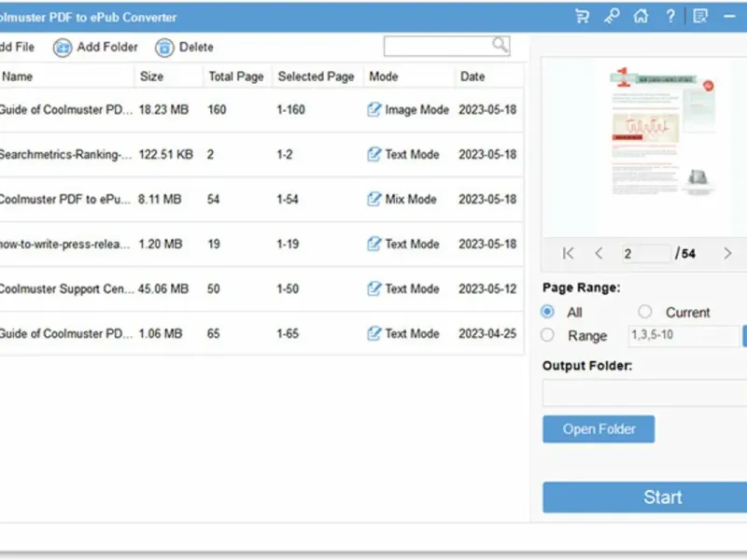Sort by Date column header
This screenshot has width=747, height=560.
(x=472, y=77)
